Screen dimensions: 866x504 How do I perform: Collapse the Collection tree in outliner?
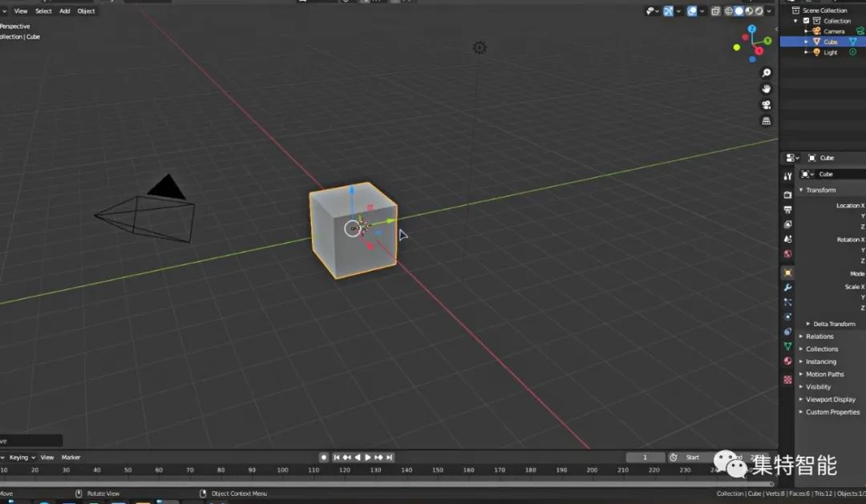click(x=796, y=21)
